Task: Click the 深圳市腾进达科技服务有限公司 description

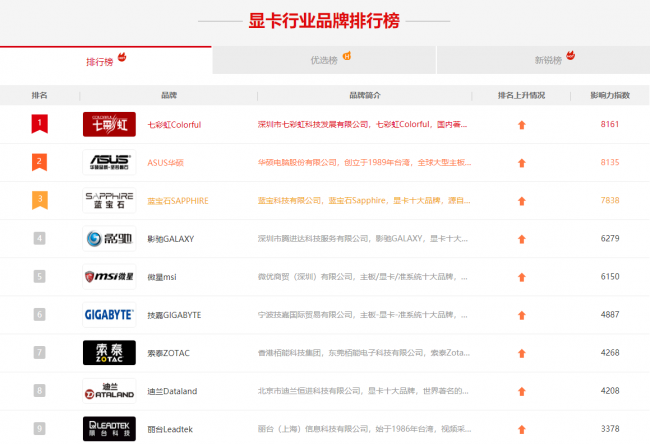Action: (363, 238)
